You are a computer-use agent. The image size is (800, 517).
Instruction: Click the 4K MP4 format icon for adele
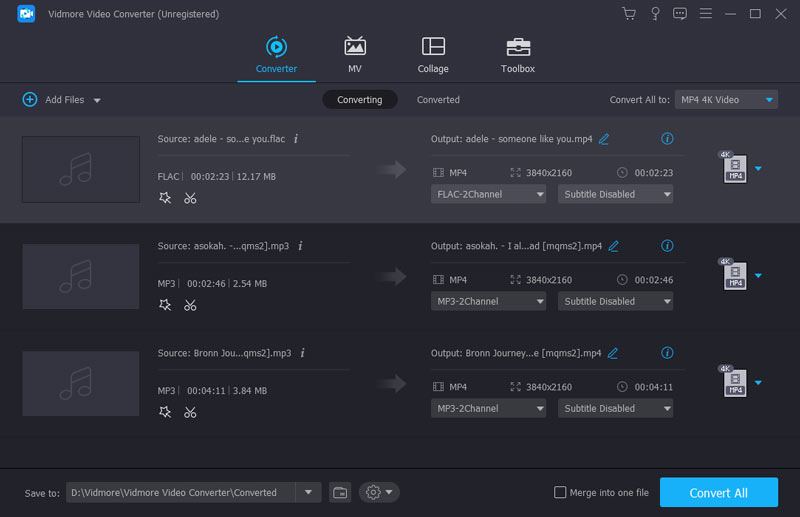[x=733, y=167]
